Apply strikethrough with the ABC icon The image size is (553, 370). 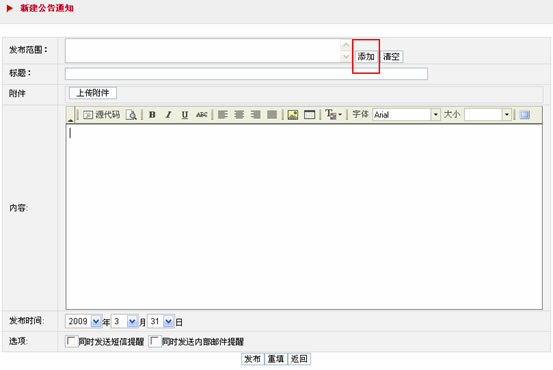point(202,115)
